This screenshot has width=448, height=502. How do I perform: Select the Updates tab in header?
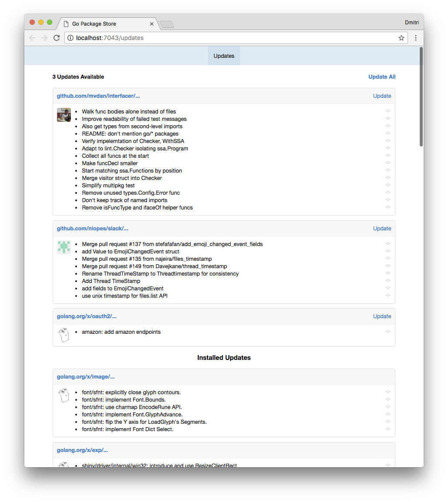tap(224, 56)
